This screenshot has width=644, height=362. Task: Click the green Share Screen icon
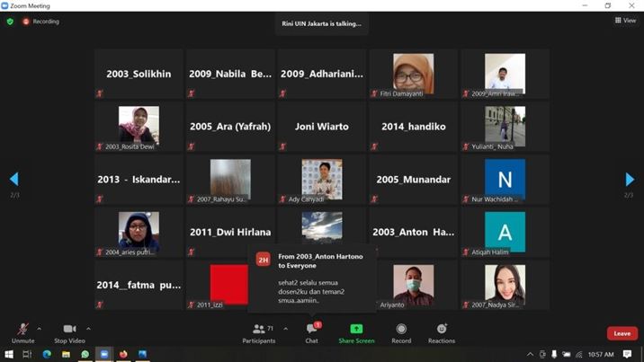[356, 330]
